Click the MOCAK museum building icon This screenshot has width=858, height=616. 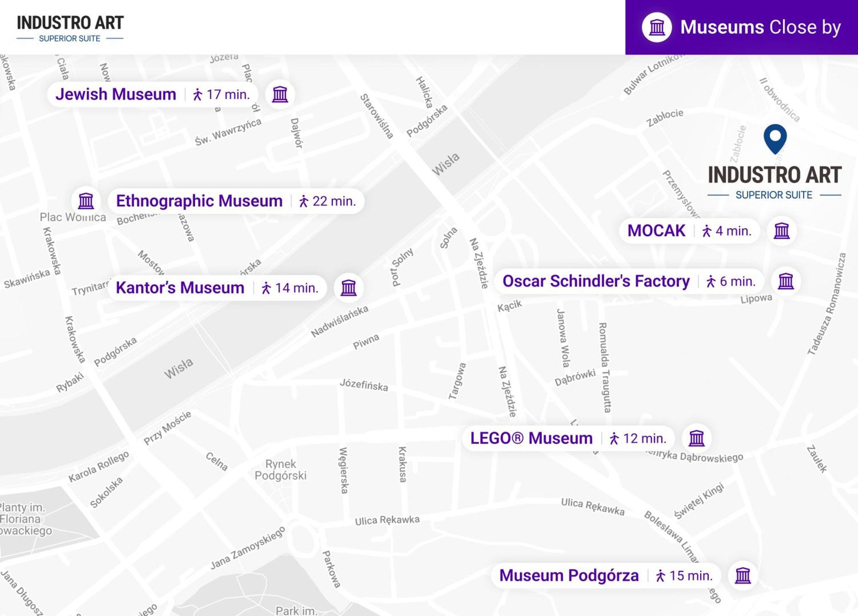pos(782,230)
